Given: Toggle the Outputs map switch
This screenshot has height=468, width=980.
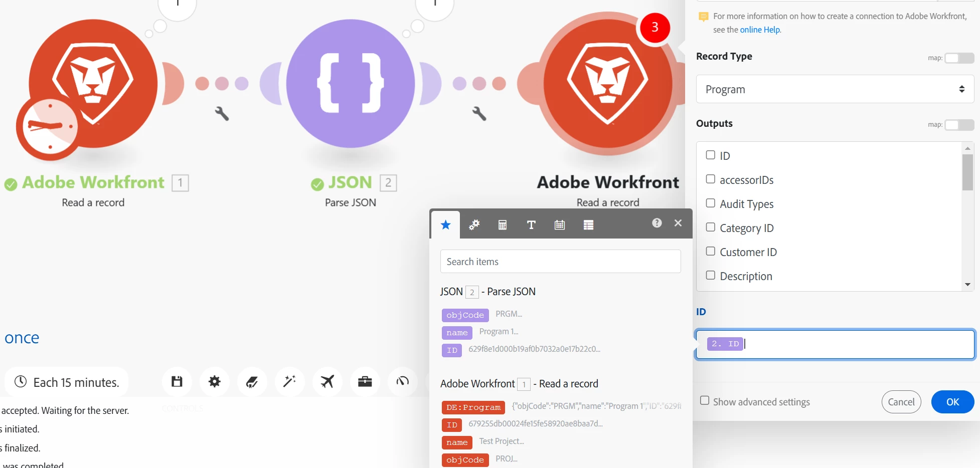Looking at the screenshot, I should tap(959, 124).
